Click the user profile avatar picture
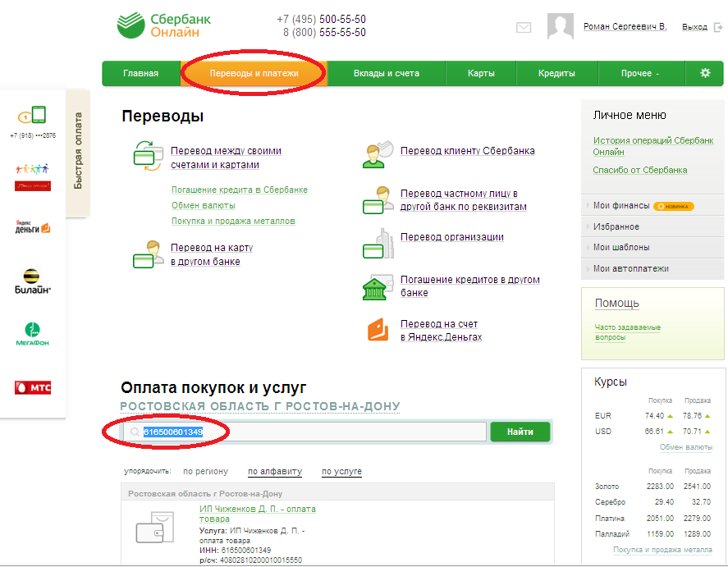 (560, 27)
